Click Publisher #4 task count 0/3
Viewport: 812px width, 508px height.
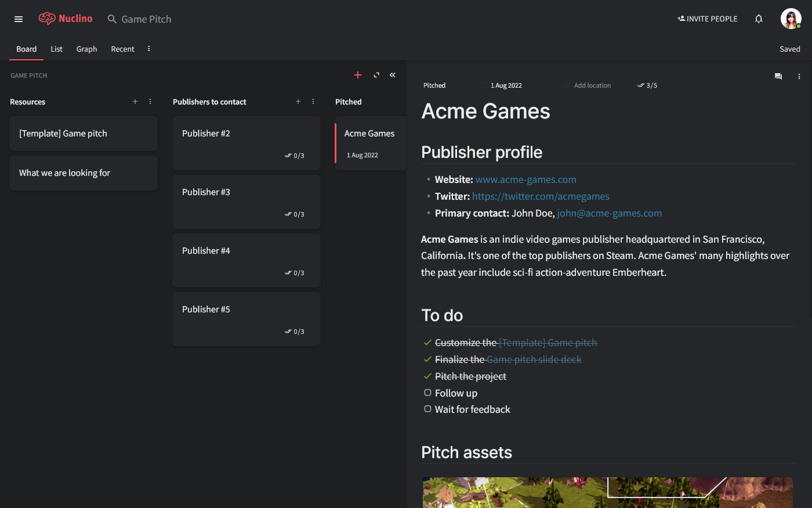click(x=295, y=273)
